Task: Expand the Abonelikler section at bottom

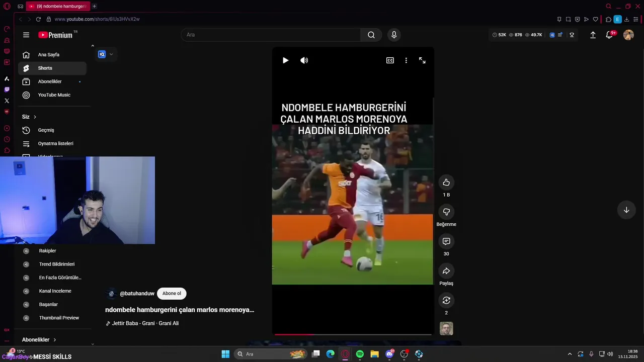Action: pos(39,340)
